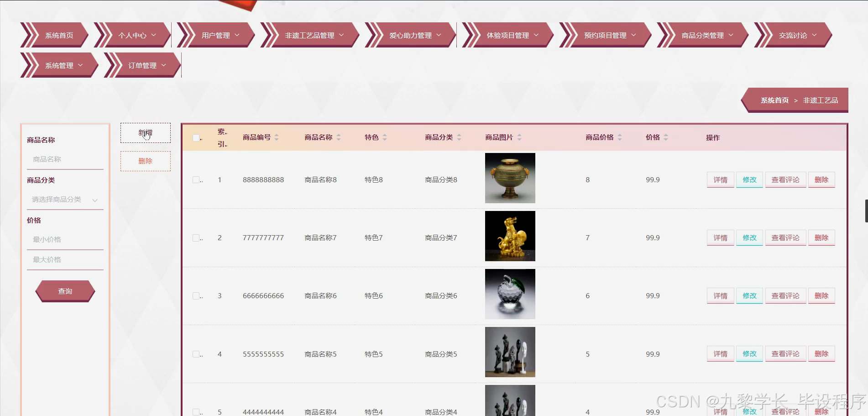The image size is (868, 416).
Task: Click the dashed 删除 batch button
Action: [x=146, y=161]
